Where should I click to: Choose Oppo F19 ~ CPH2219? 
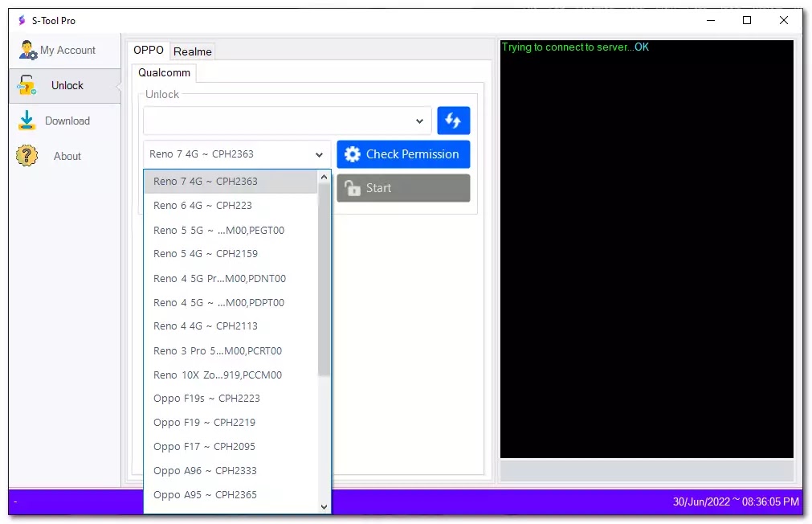[231, 423]
